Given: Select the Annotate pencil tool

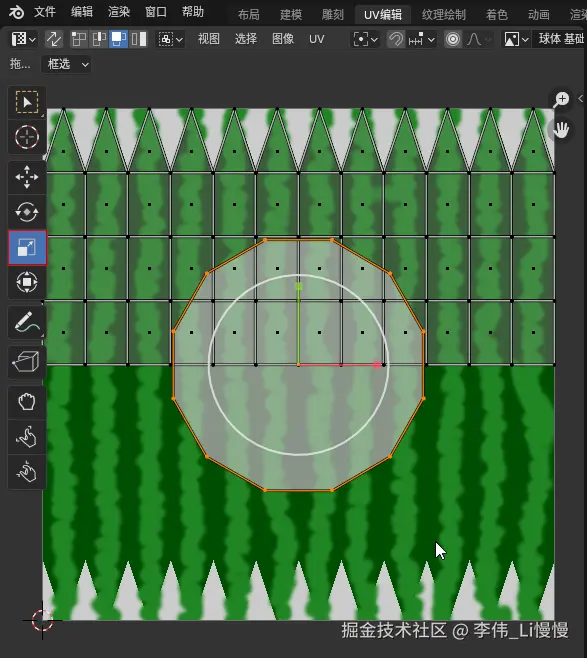Looking at the screenshot, I should (x=27, y=322).
